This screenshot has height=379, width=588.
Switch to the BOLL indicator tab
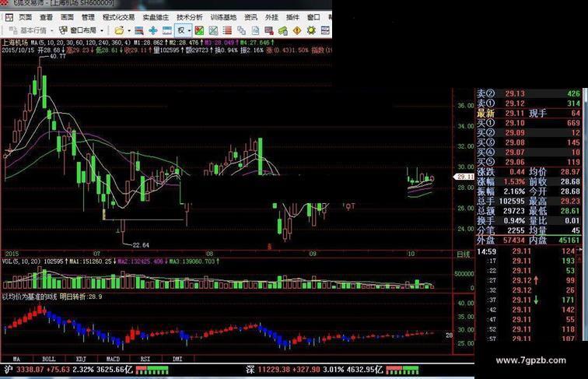[49, 359]
